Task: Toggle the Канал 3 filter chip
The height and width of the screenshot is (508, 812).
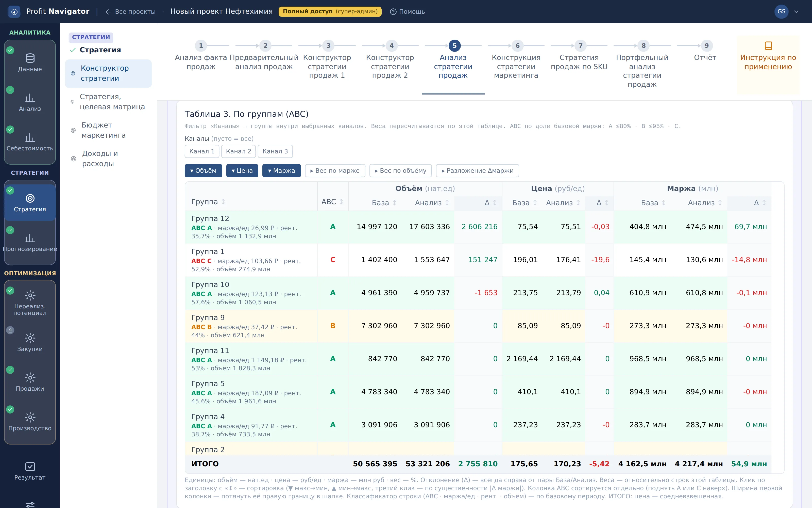Action: [275, 151]
